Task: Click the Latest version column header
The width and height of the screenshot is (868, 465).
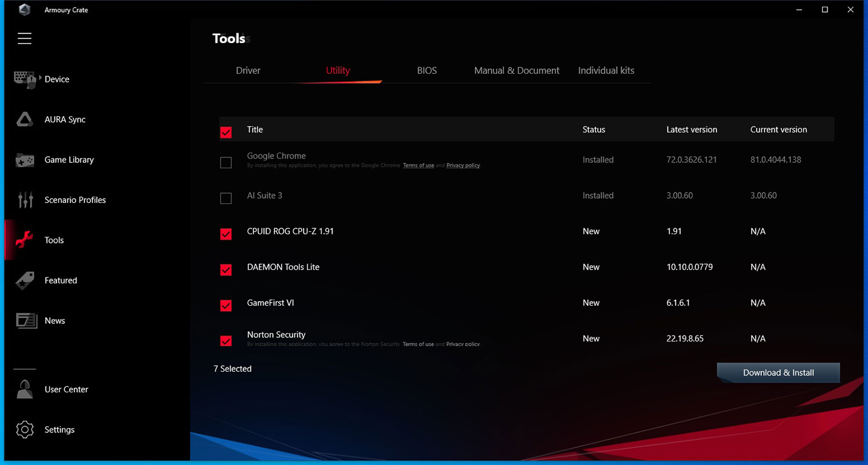Action: (x=692, y=130)
